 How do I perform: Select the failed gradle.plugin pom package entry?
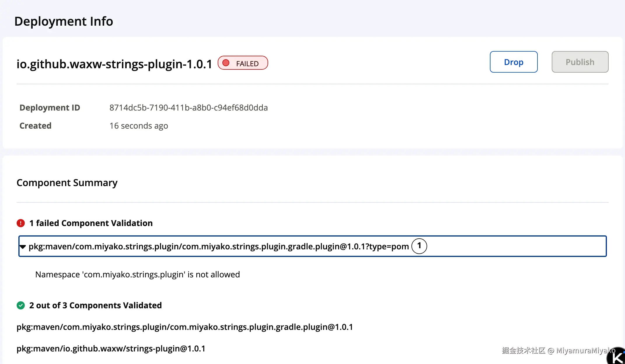[x=219, y=246]
